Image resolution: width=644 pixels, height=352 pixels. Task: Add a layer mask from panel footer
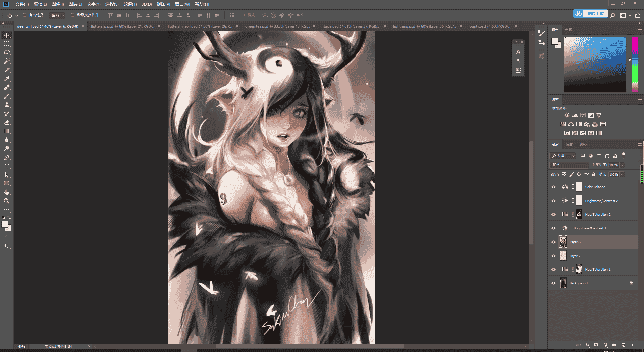pyautogui.click(x=596, y=345)
